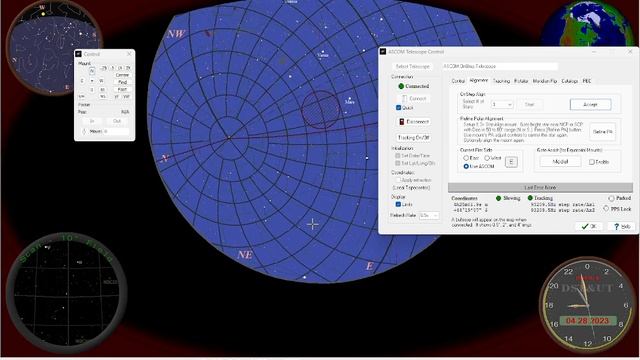The image size is (640, 360).
Task: Click the Center button in Control window
Action: pos(122,75)
